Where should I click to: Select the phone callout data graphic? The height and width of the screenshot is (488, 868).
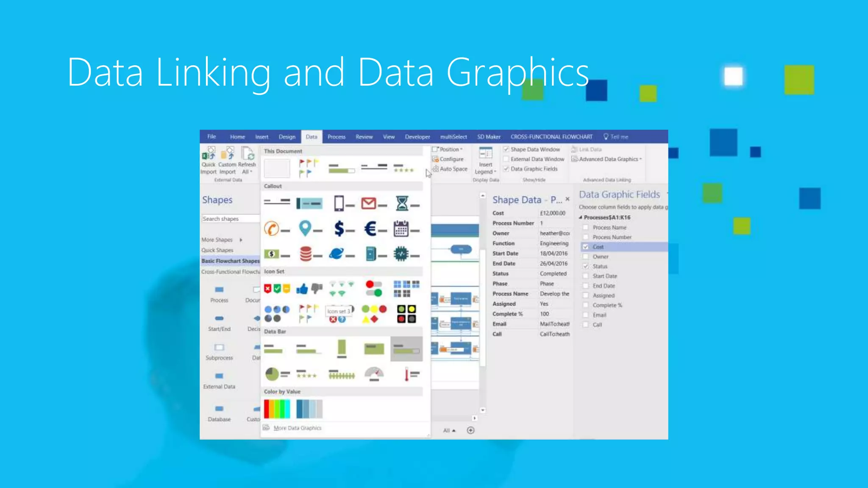[343, 204]
